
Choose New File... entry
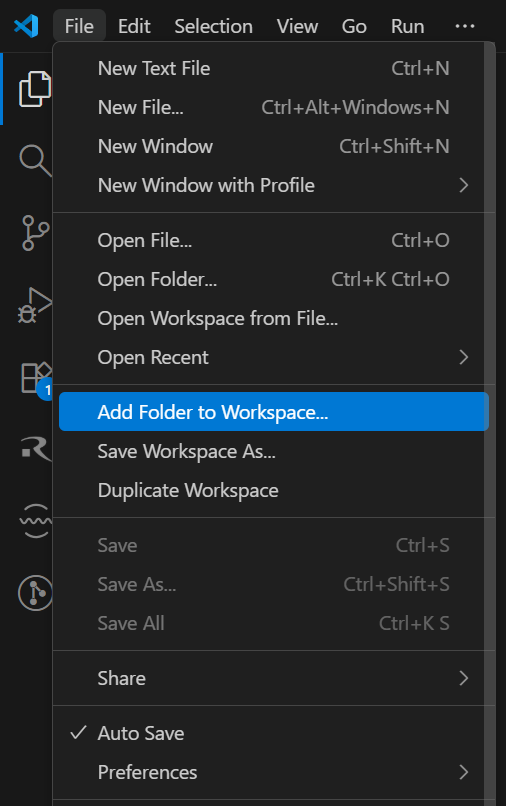[274, 107]
